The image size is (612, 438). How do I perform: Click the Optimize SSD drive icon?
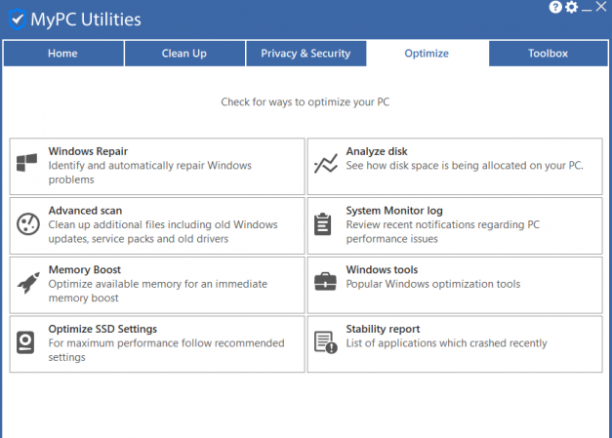pyautogui.click(x=25, y=342)
